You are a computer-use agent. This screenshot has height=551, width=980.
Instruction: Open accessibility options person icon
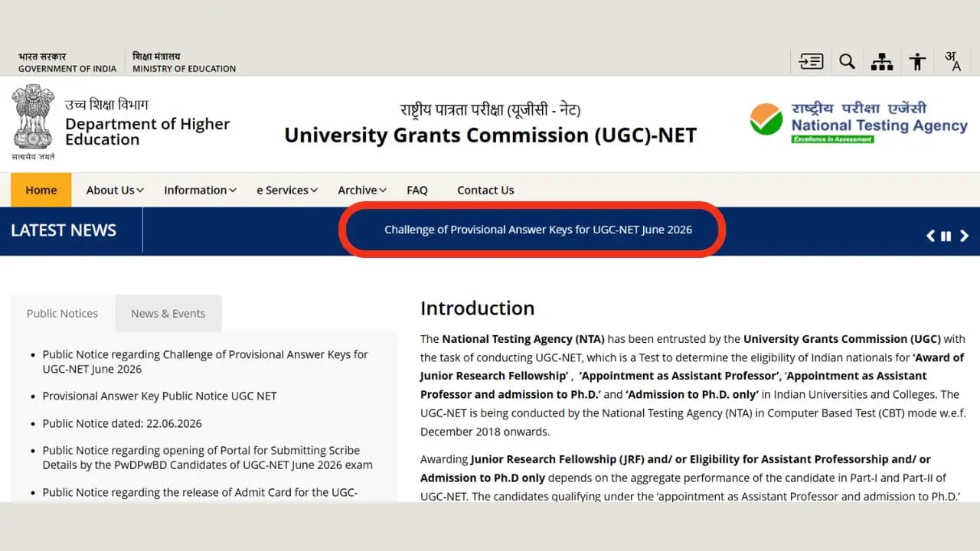coord(917,61)
